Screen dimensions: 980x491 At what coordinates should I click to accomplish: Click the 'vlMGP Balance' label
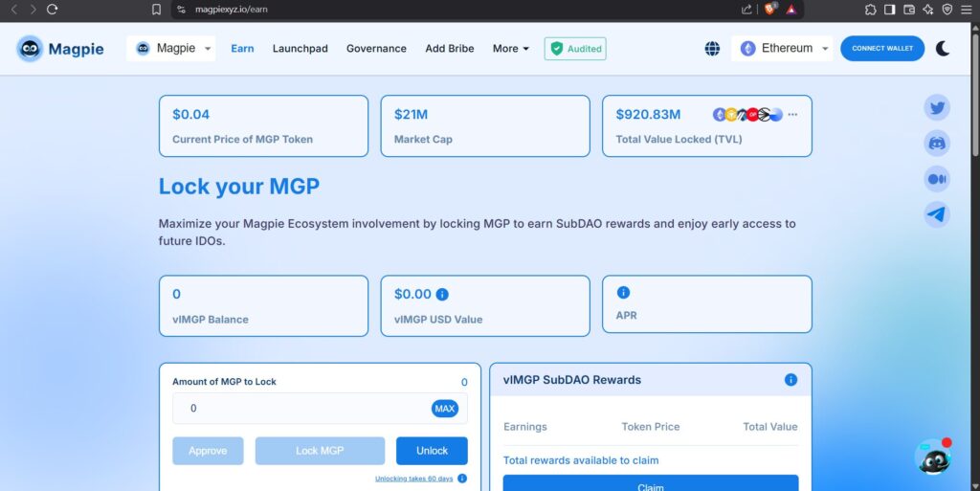211,320
